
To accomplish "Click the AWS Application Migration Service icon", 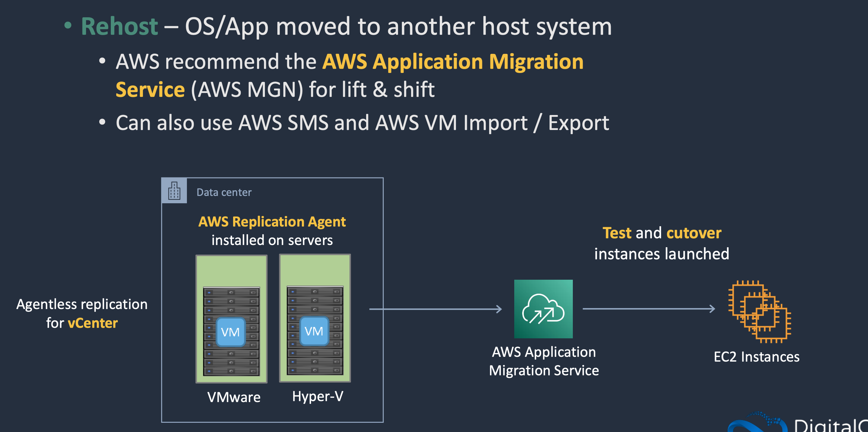I will [543, 309].
